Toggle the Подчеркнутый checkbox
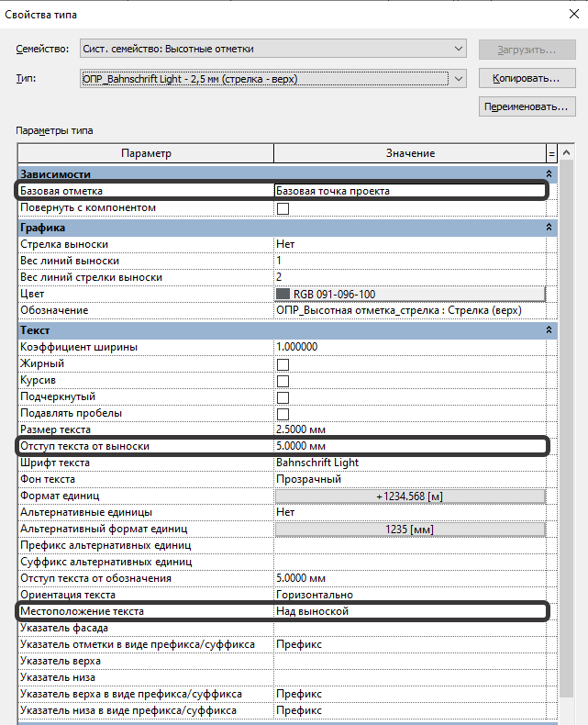The image size is (588, 725). (283, 397)
